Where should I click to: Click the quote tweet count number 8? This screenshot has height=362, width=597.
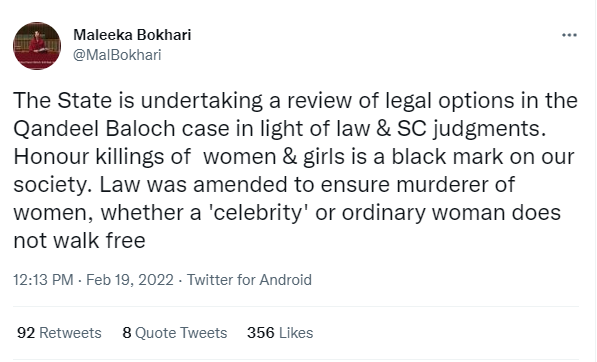[127, 333]
